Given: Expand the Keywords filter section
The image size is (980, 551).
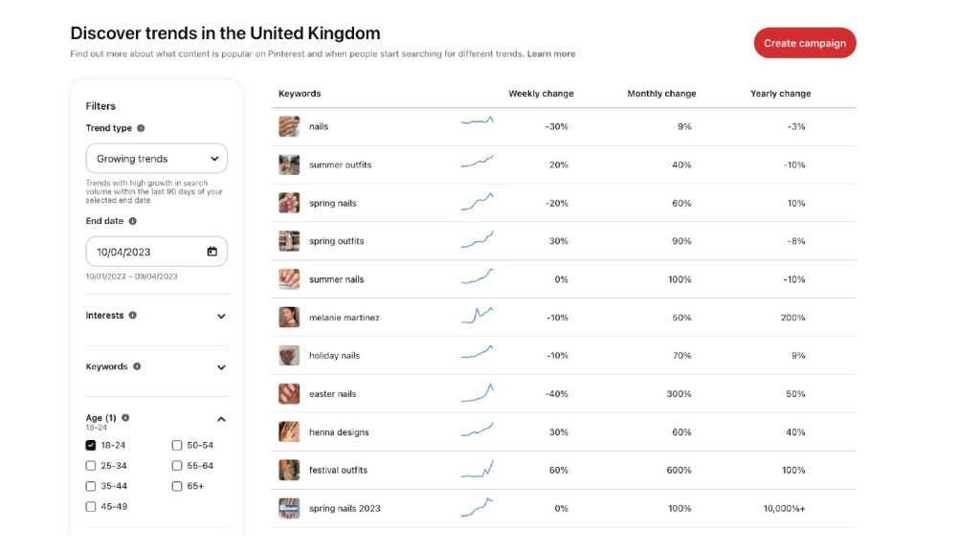Looking at the screenshot, I should pyautogui.click(x=221, y=367).
